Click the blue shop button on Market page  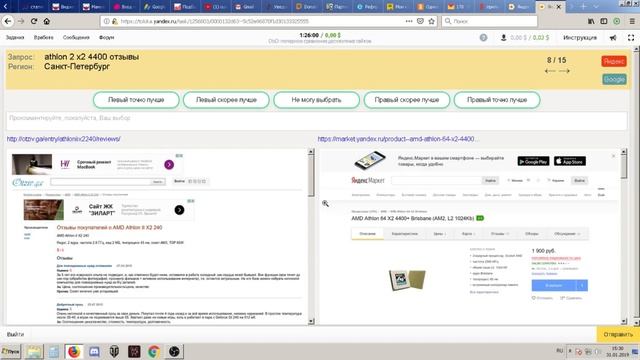tap(553, 285)
